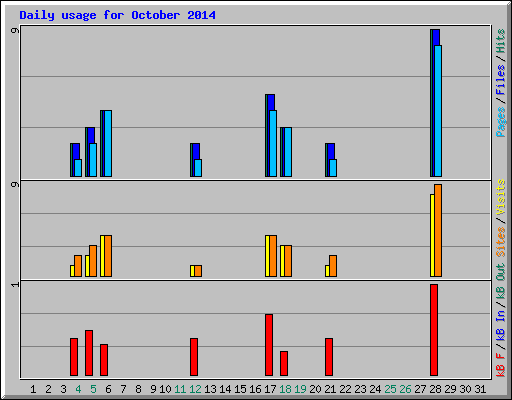Click the day 28 label on the date axis
Image resolution: width=512 pixels, height=400 pixels.
coord(435,389)
